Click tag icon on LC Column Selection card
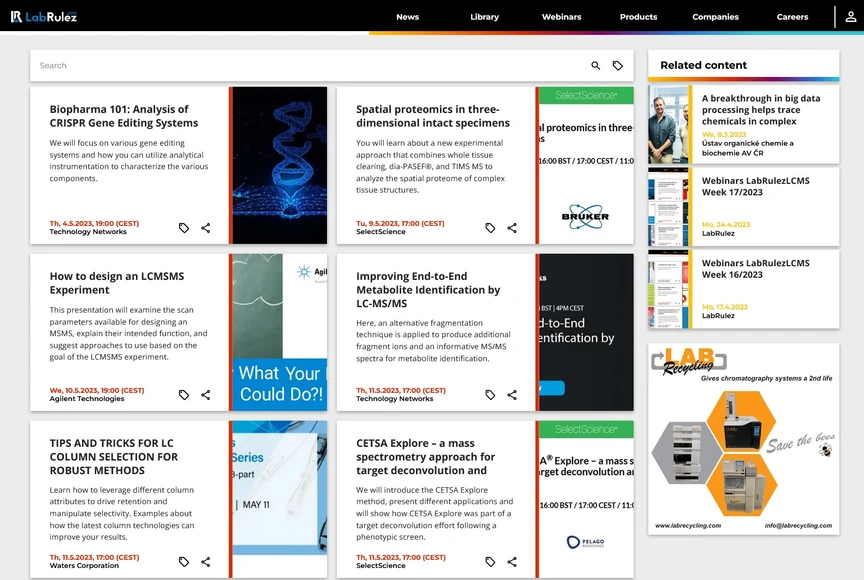 (x=184, y=561)
